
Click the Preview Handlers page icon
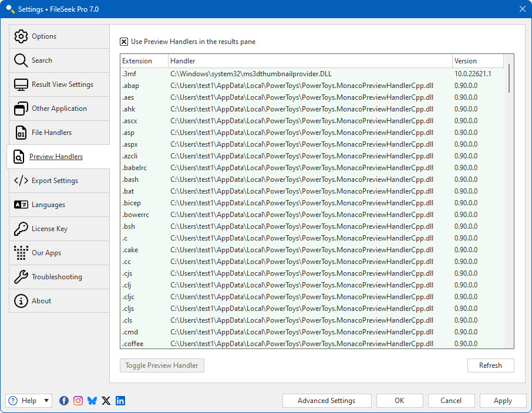pos(19,157)
